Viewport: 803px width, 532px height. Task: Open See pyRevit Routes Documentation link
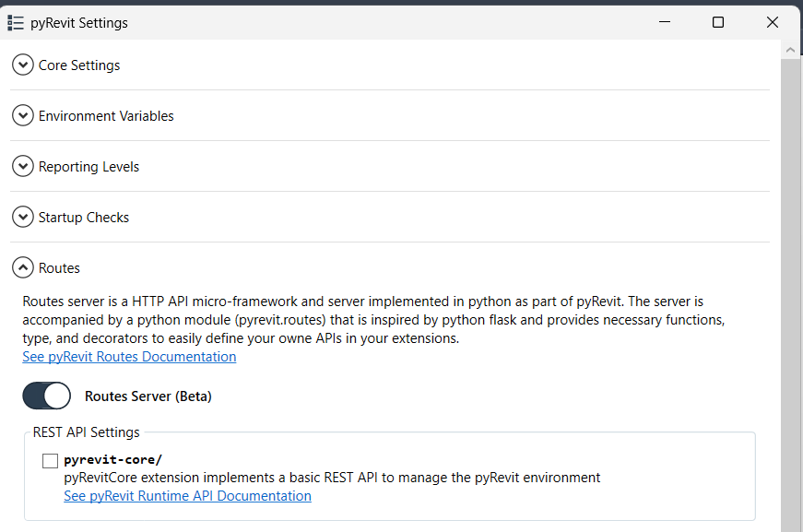point(129,357)
